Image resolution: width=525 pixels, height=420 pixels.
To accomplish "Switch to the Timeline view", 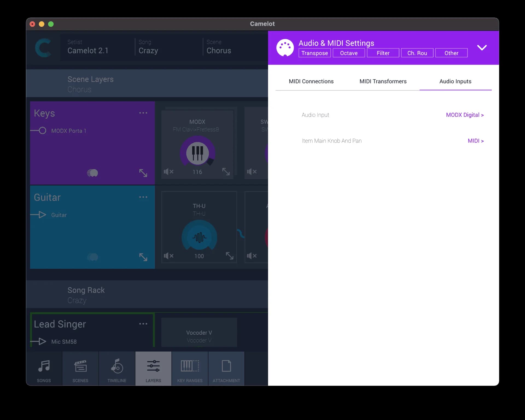I will (x=116, y=369).
